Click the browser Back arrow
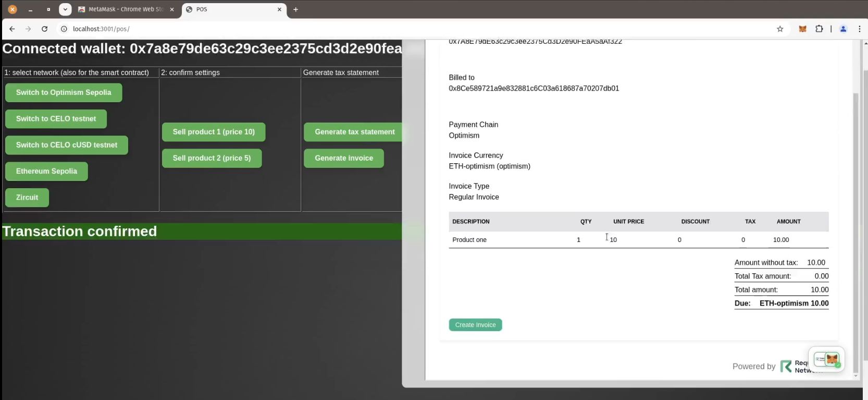 pyautogui.click(x=12, y=29)
